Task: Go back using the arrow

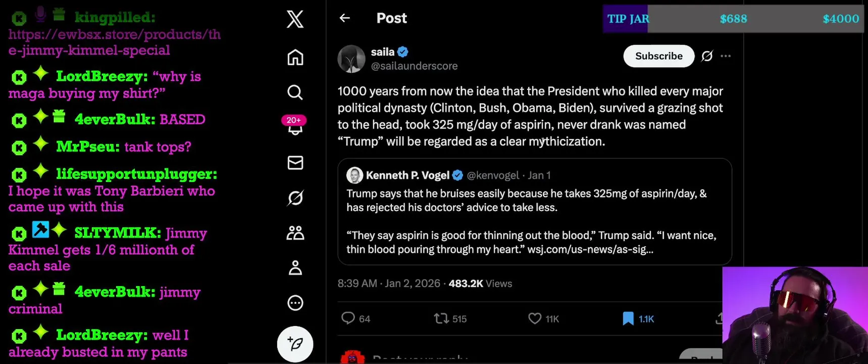Action: click(345, 18)
